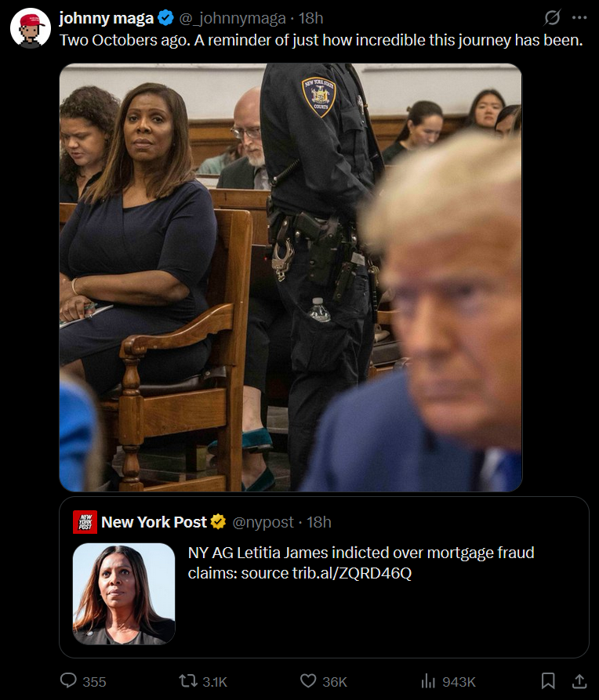Share post with the upload arrow icon
Viewport: 599px width, 700px height.
click(579, 681)
